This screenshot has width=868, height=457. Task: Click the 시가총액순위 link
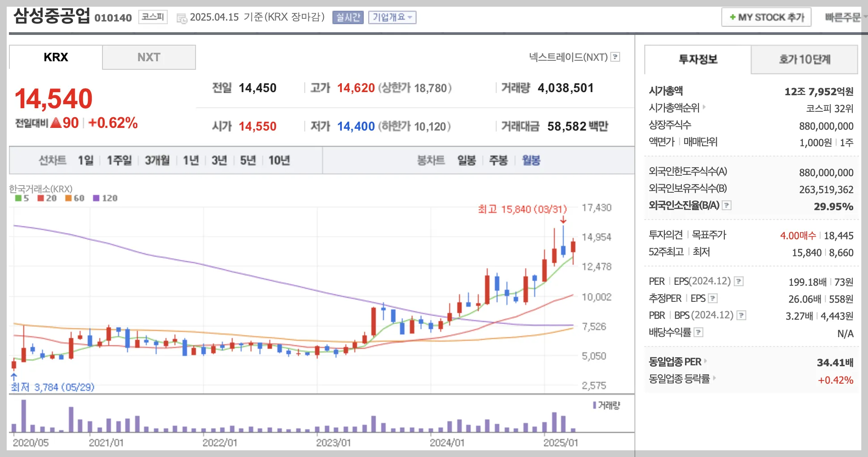pyautogui.click(x=674, y=108)
